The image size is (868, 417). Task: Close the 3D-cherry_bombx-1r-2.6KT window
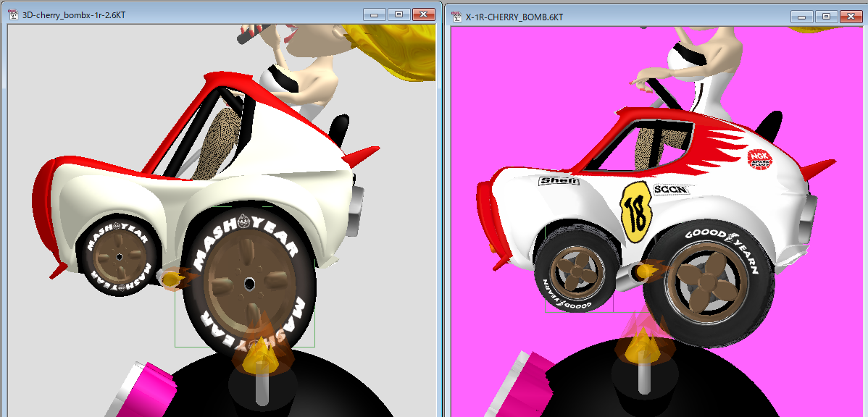tap(422, 15)
